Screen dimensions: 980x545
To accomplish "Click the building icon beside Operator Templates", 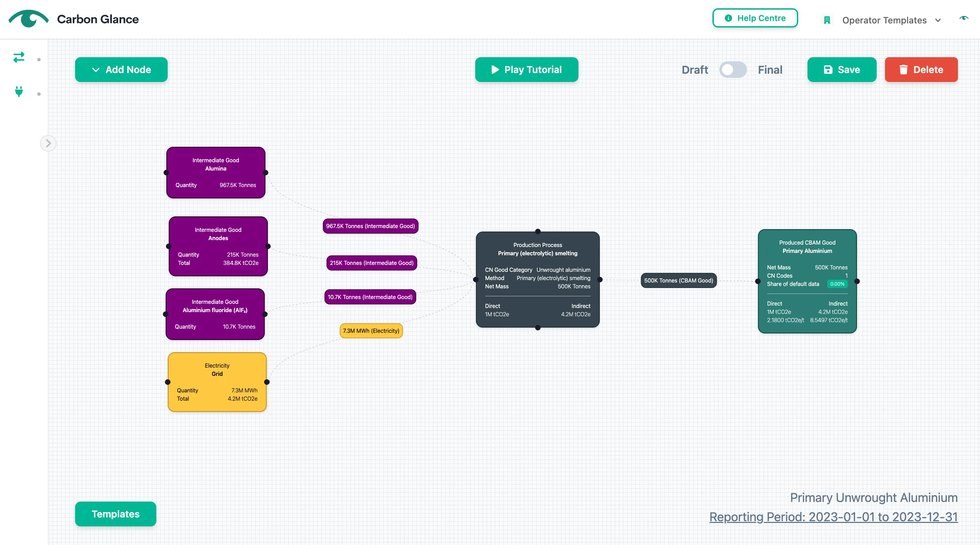I will [x=827, y=20].
